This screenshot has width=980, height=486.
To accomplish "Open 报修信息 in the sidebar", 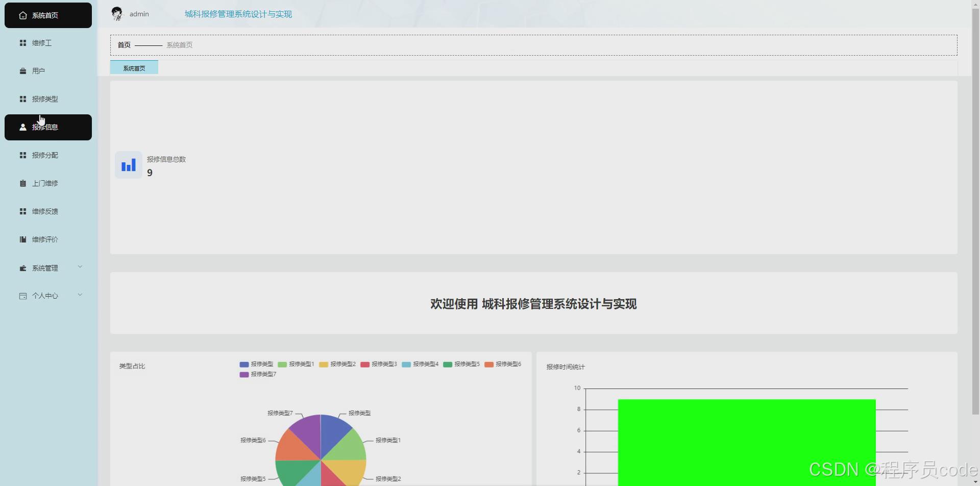I will pyautogui.click(x=48, y=127).
